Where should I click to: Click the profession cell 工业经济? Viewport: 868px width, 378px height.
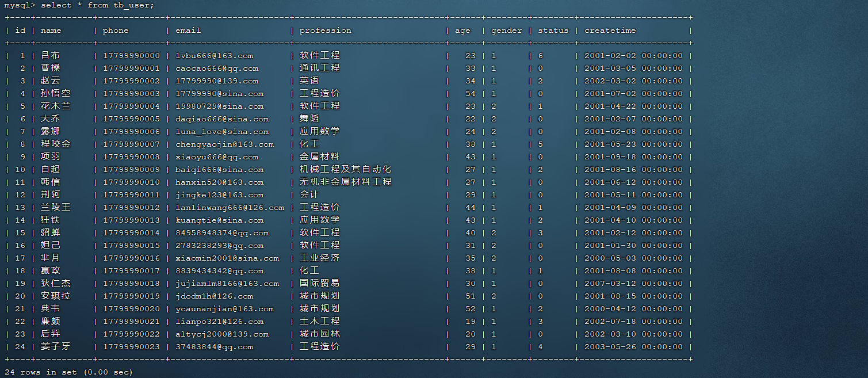coord(320,258)
